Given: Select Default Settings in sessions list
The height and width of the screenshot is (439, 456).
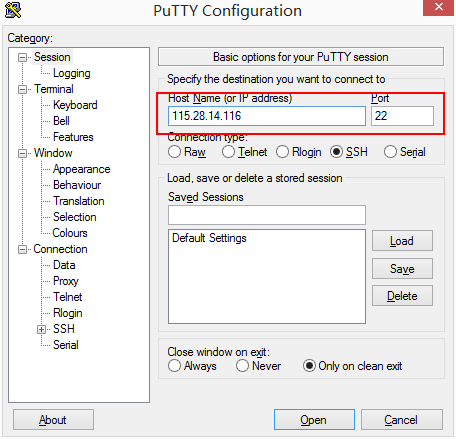Looking at the screenshot, I should point(209,238).
